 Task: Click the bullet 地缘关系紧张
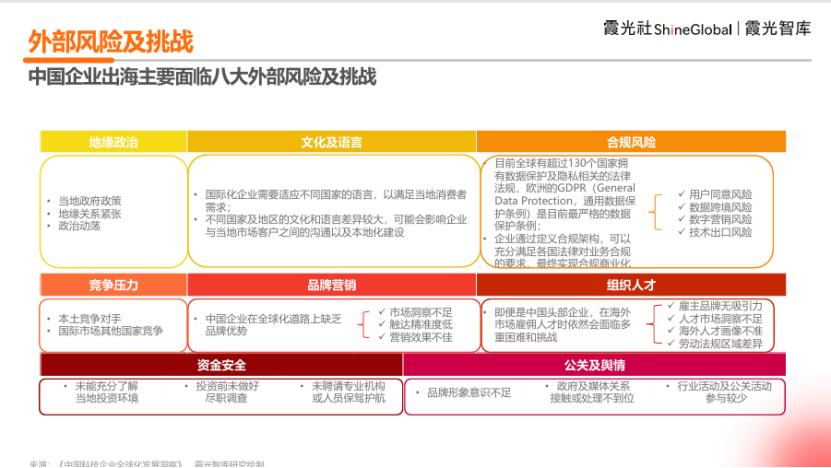[x=90, y=214]
